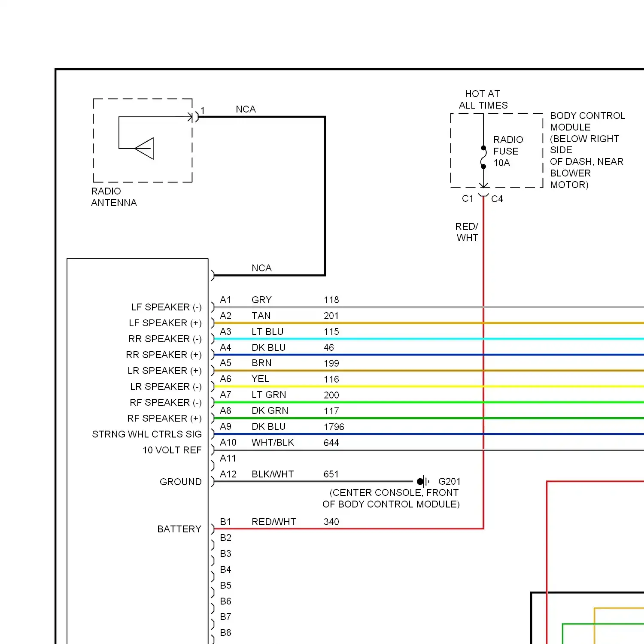The image size is (644, 644).
Task: Click the BATTERY pin label
Action: (179, 529)
